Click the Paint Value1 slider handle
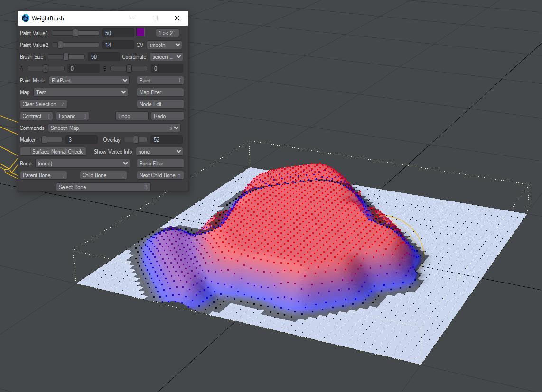This screenshot has width=542, height=392. pos(75,33)
